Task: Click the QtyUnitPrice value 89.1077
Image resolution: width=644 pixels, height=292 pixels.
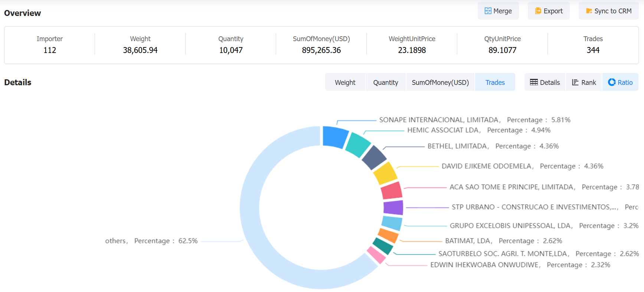Action: pyautogui.click(x=503, y=50)
